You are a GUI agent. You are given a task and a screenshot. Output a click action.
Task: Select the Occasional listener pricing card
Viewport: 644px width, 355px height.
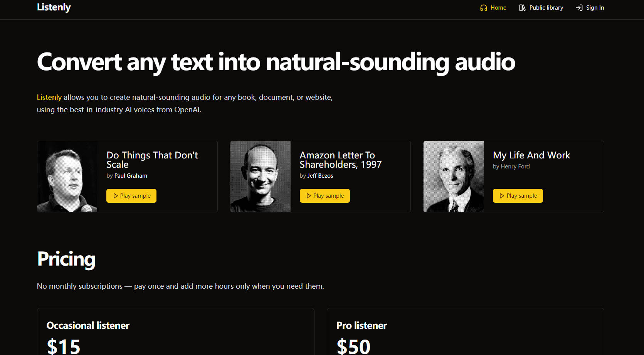pos(176,331)
